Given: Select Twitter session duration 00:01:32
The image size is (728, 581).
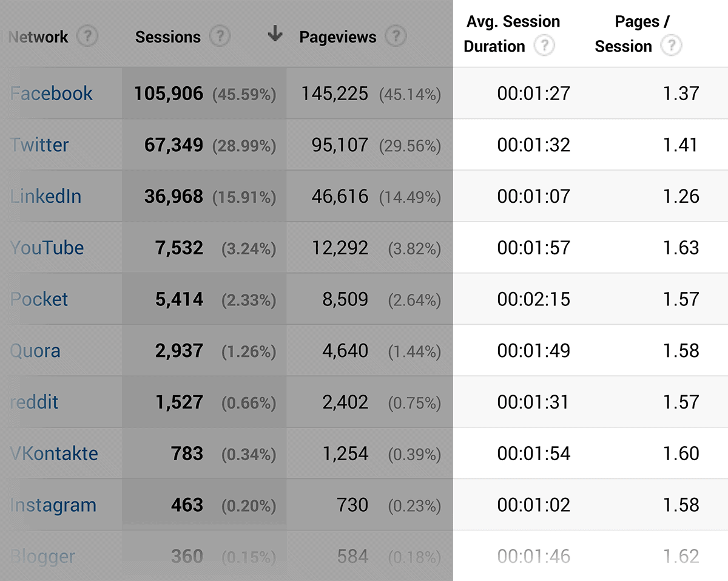Looking at the screenshot, I should 533,145.
